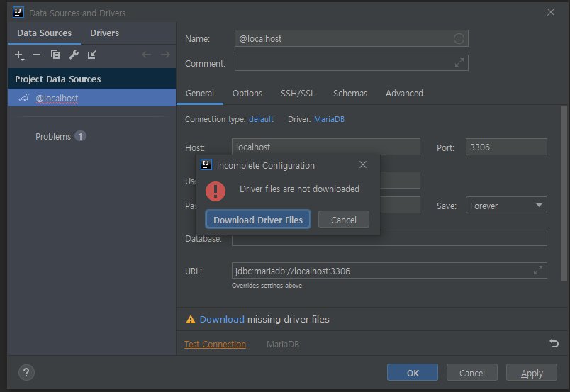Switch to the Drivers tab
Screen dimensions: 570x392
pyautogui.click(x=105, y=33)
